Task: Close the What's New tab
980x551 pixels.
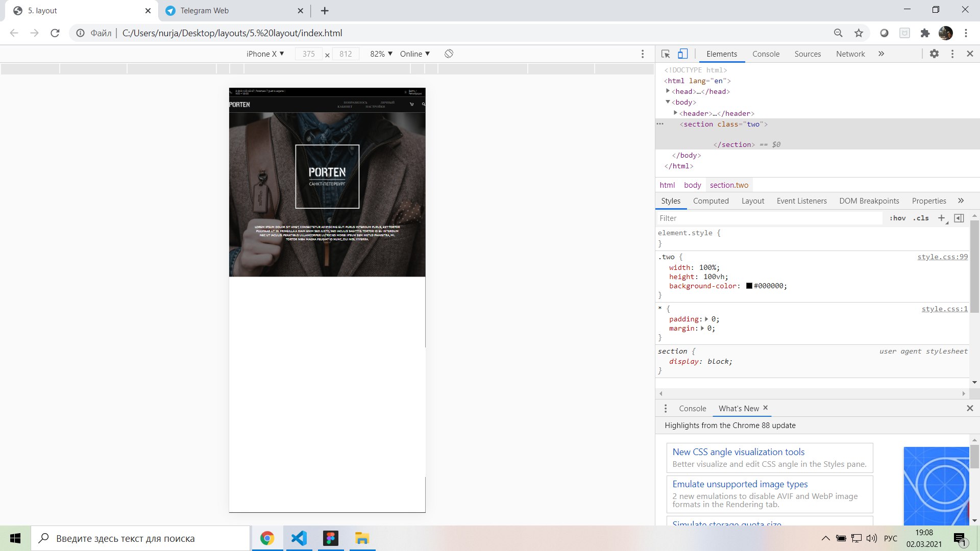Action: pyautogui.click(x=765, y=408)
